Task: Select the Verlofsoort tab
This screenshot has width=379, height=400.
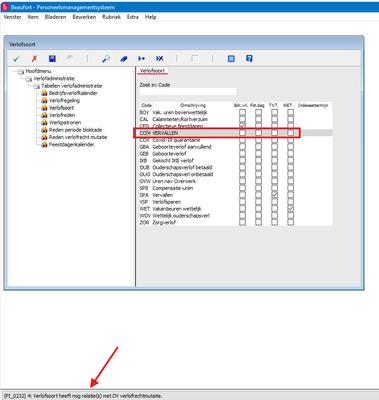Action: (x=152, y=71)
